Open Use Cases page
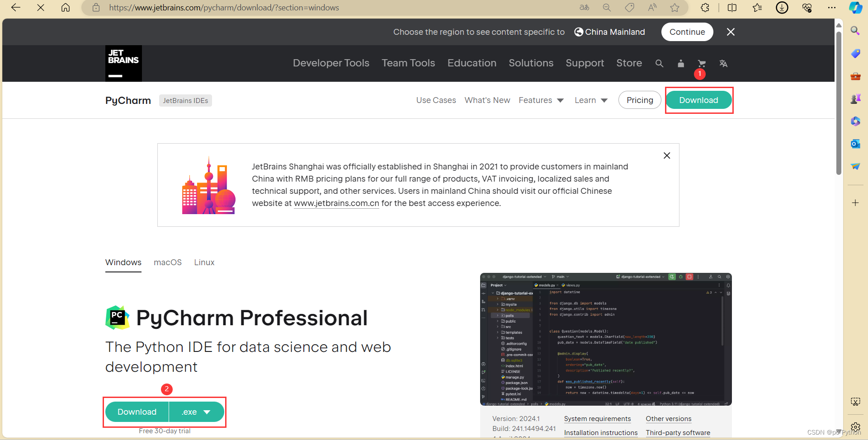 coord(436,100)
